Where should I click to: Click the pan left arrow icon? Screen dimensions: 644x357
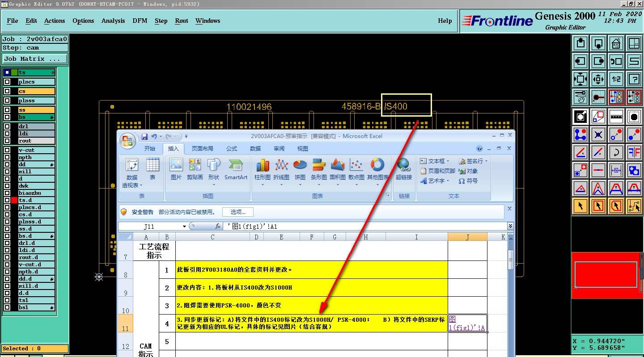pyautogui.click(x=580, y=61)
